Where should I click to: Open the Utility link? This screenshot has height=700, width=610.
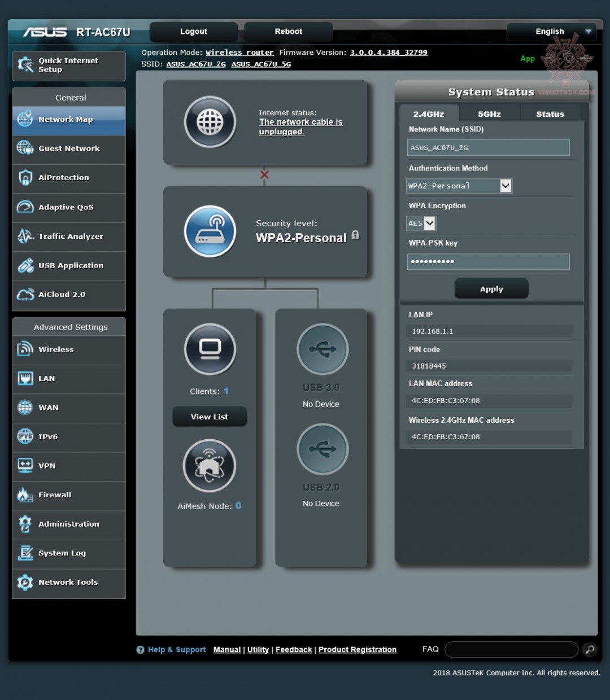click(x=258, y=650)
